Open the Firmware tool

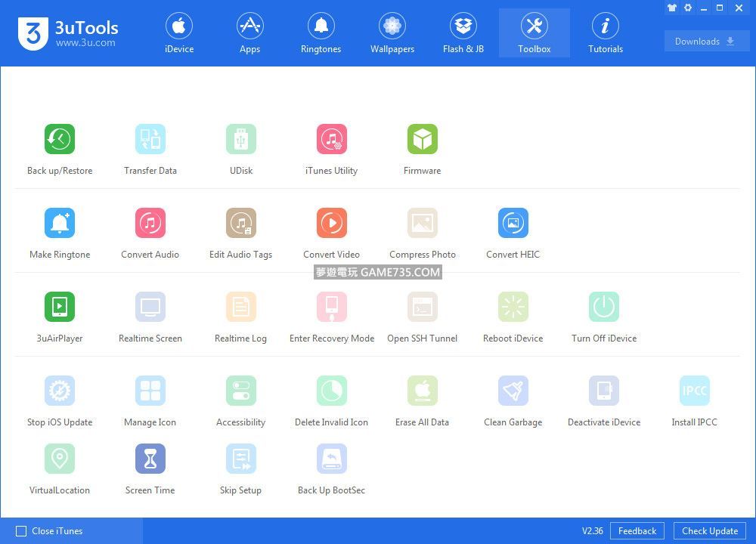[x=422, y=140]
